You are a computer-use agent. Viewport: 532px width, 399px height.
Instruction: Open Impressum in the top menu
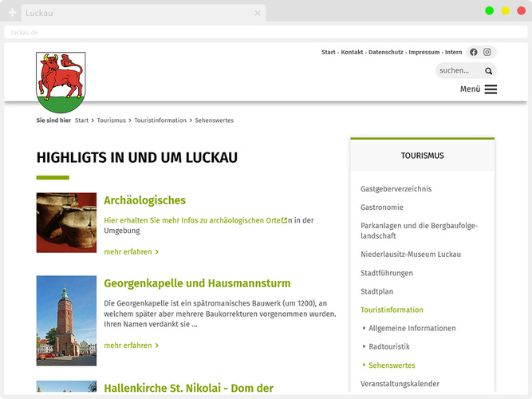tap(424, 52)
